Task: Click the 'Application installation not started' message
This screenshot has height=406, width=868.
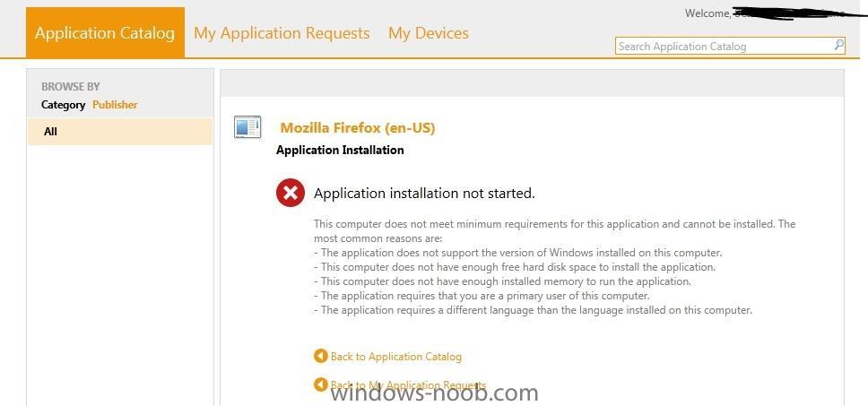Action: [425, 193]
